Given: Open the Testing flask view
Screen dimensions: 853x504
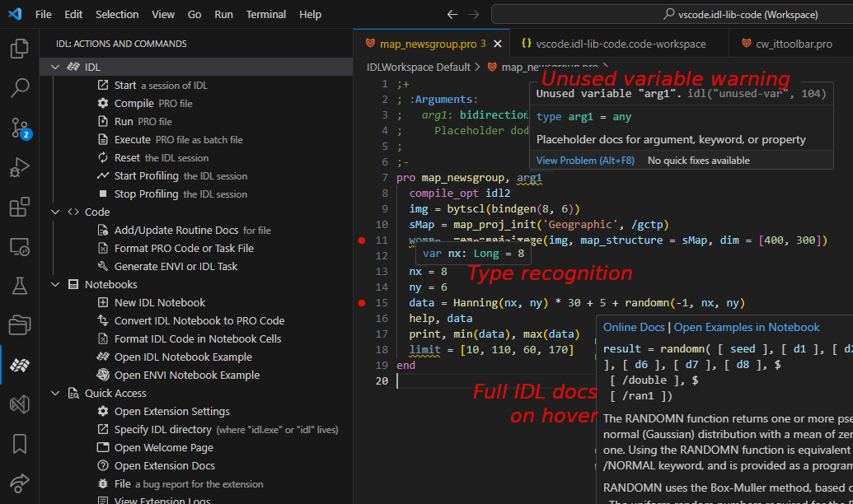Looking at the screenshot, I should [x=20, y=286].
